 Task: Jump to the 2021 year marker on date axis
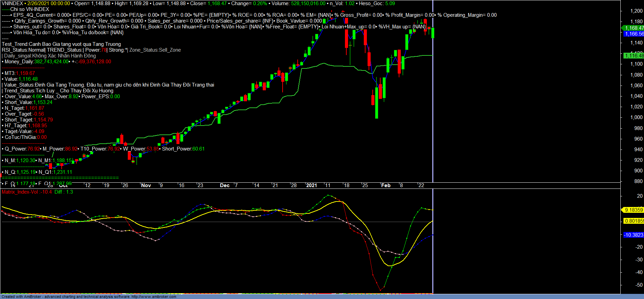click(311, 185)
